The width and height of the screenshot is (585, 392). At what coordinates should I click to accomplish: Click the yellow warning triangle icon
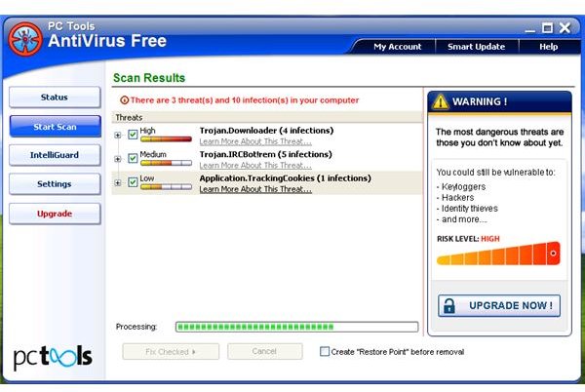coord(441,101)
